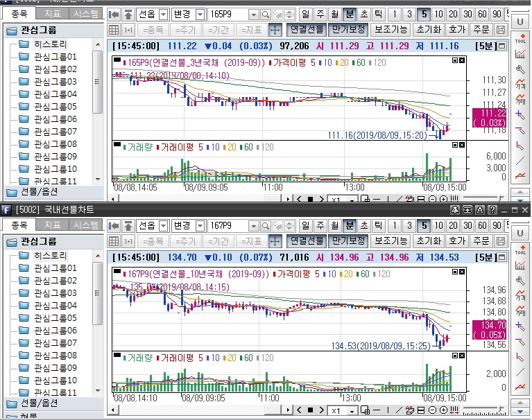This screenshot has width=532, height=420.
Task: Open the TOOL icon in lower right sidebar
Action: coord(520,250)
